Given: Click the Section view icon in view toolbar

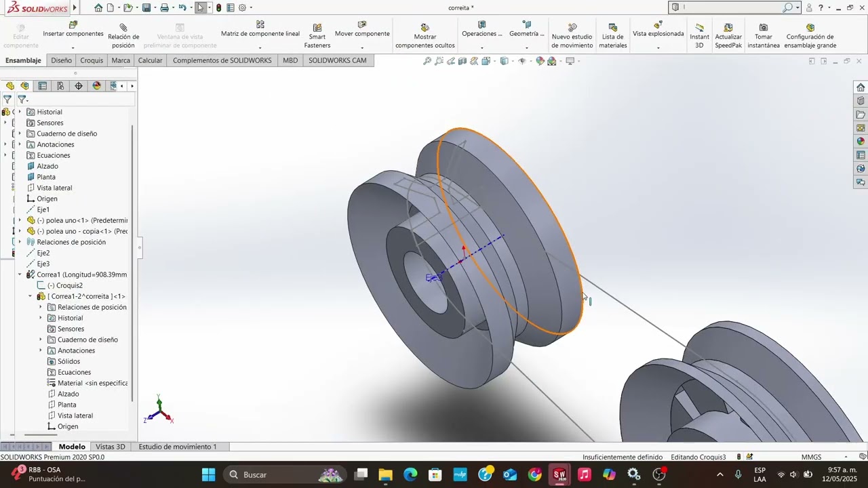Looking at the screenshot, I should coord(462,61).
